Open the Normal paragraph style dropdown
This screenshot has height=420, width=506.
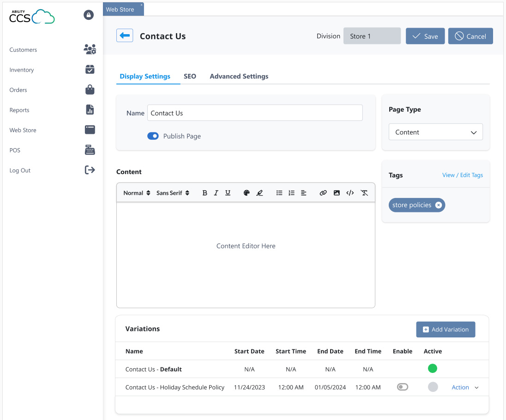[x=136, y=192]
